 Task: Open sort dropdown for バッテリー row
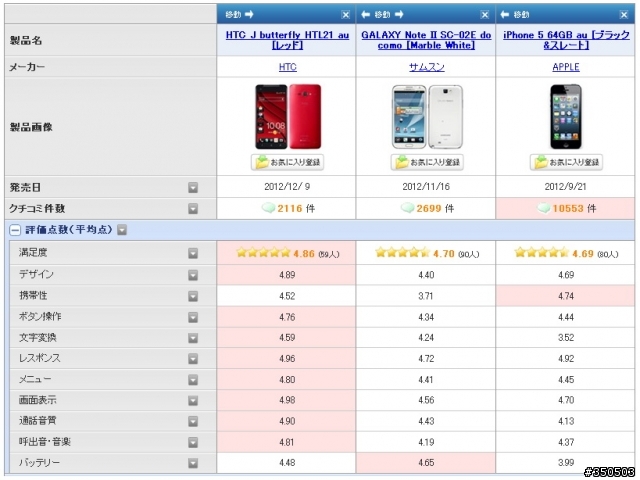coord(193,463)
